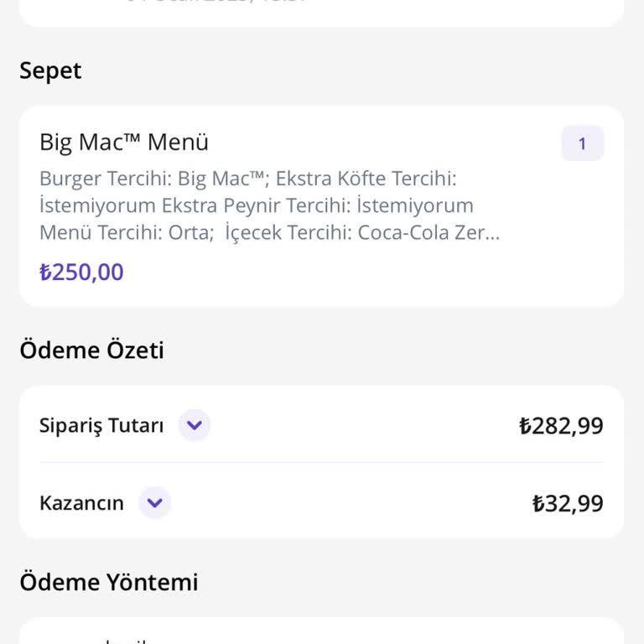Click the Ekstra Köfte Tercihi text
Screen dimensions: 644x644
tap(366, 179)
